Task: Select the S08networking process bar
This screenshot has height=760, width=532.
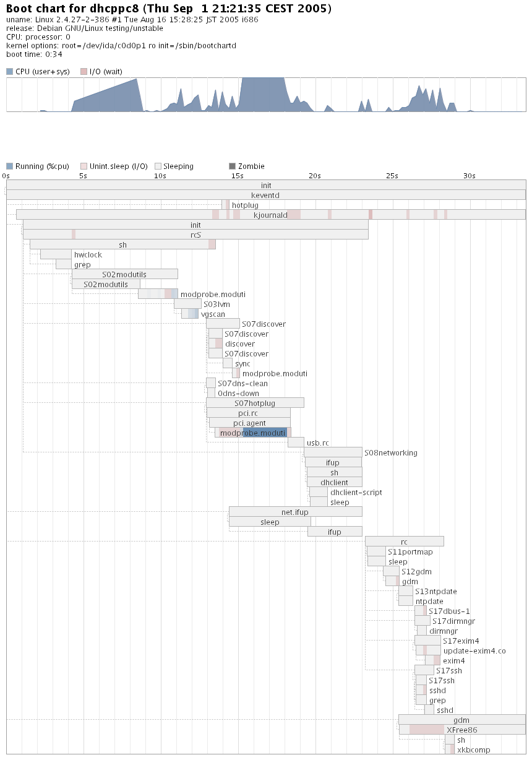Action: coord(333,452)
